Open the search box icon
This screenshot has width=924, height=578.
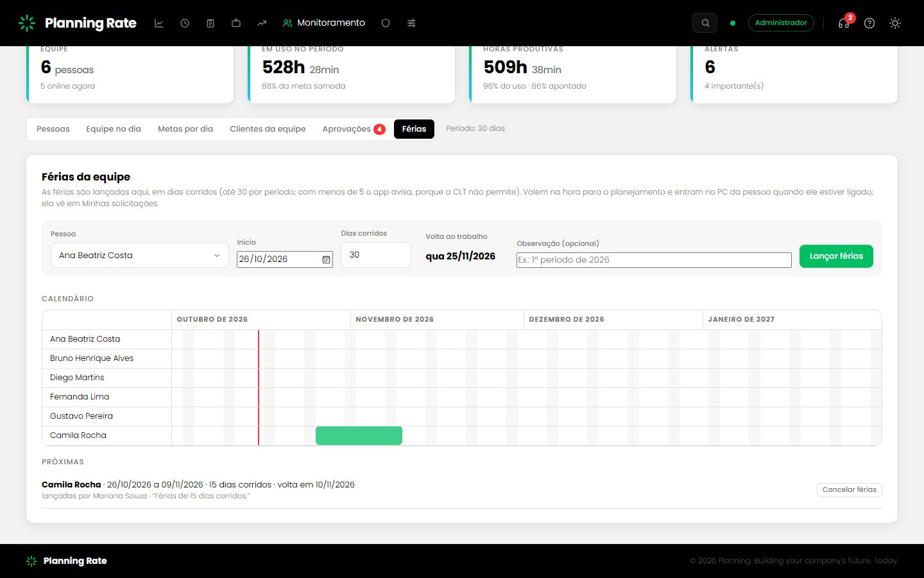click(x=705, y=23)
